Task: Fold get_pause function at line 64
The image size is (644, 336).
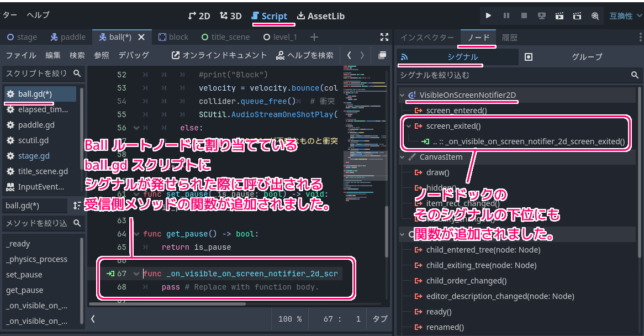Action: (x=136, y=234)
